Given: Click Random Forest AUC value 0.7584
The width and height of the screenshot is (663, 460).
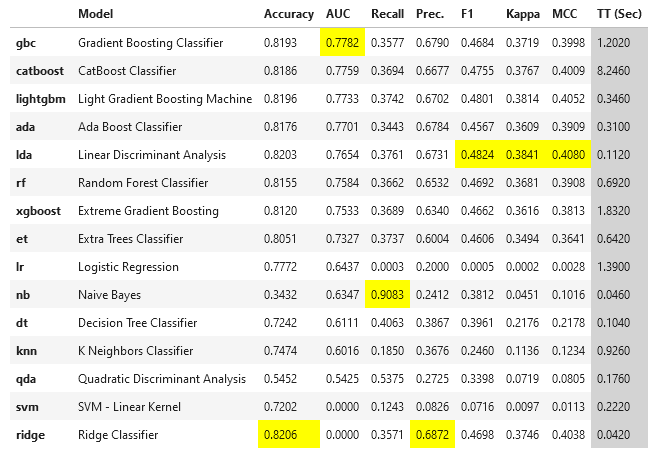Looking at the screenshot, I should (342, 183).
